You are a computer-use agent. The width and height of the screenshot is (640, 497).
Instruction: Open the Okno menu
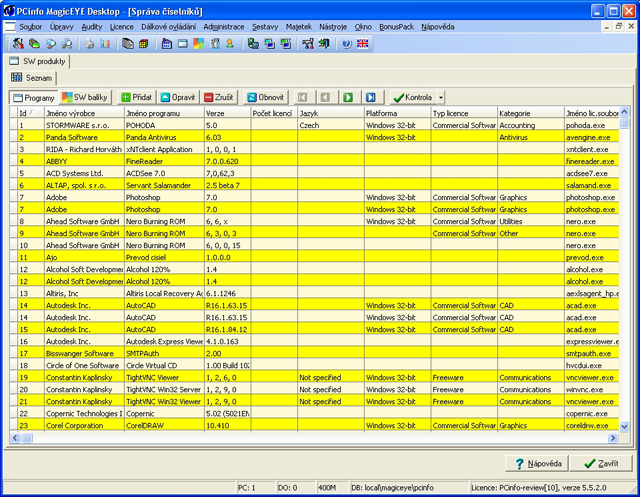point(363,27)
